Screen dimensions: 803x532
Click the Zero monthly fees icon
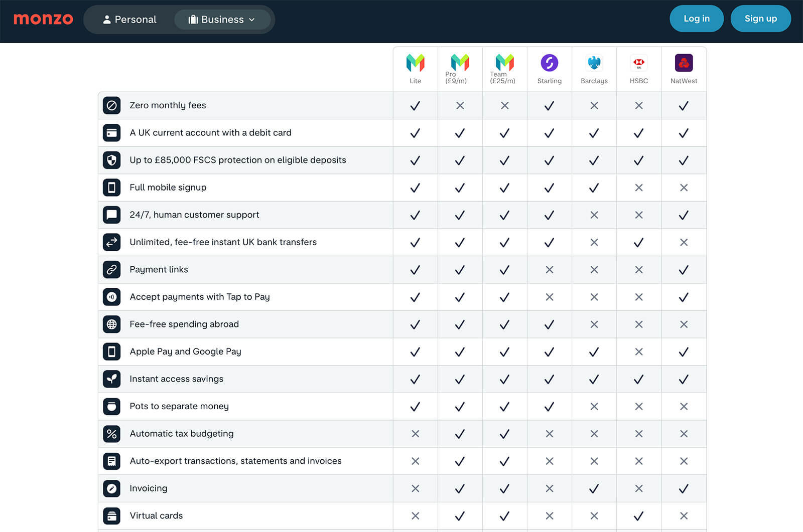click(112, 105)
